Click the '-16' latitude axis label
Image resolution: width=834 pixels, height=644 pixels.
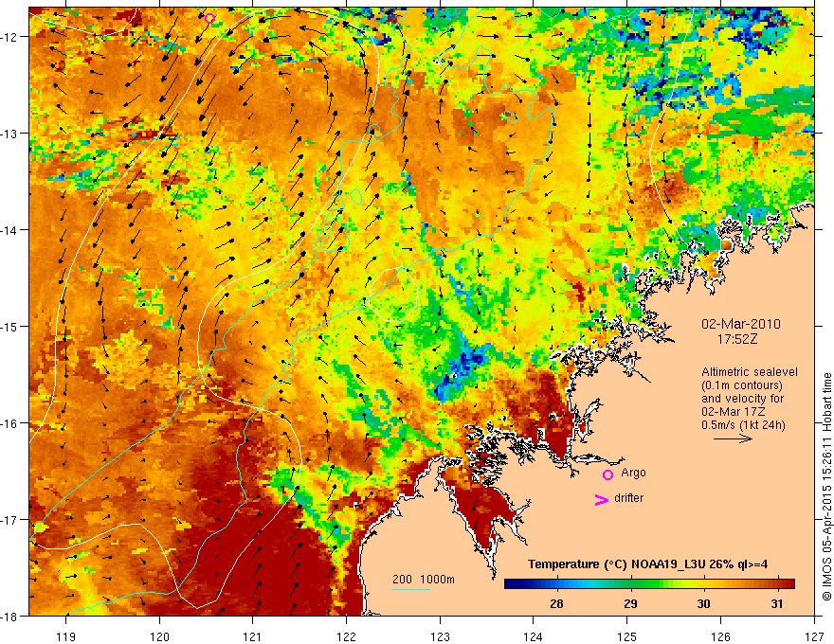[10, 423]
